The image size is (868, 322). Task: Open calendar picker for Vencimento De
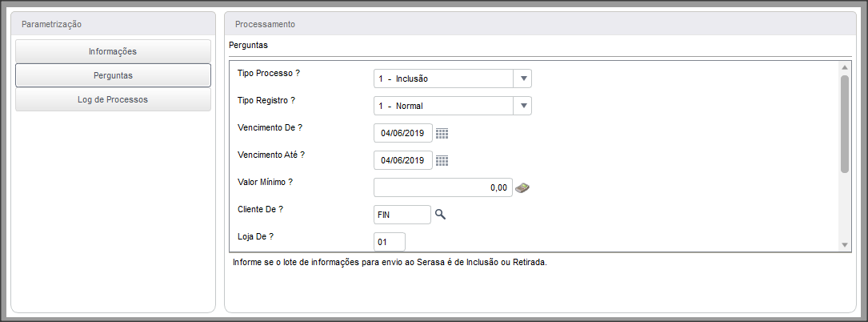click(442, 134)
